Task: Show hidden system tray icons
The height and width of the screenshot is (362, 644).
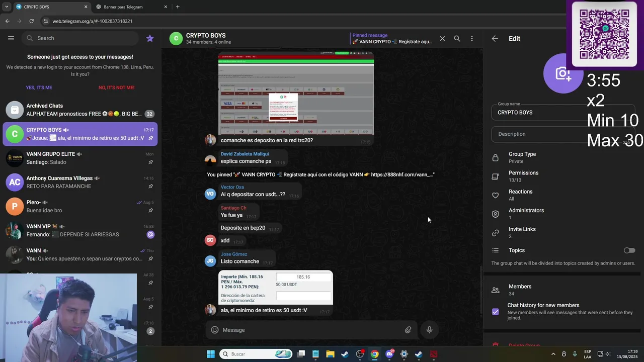Action: [553, 354]
